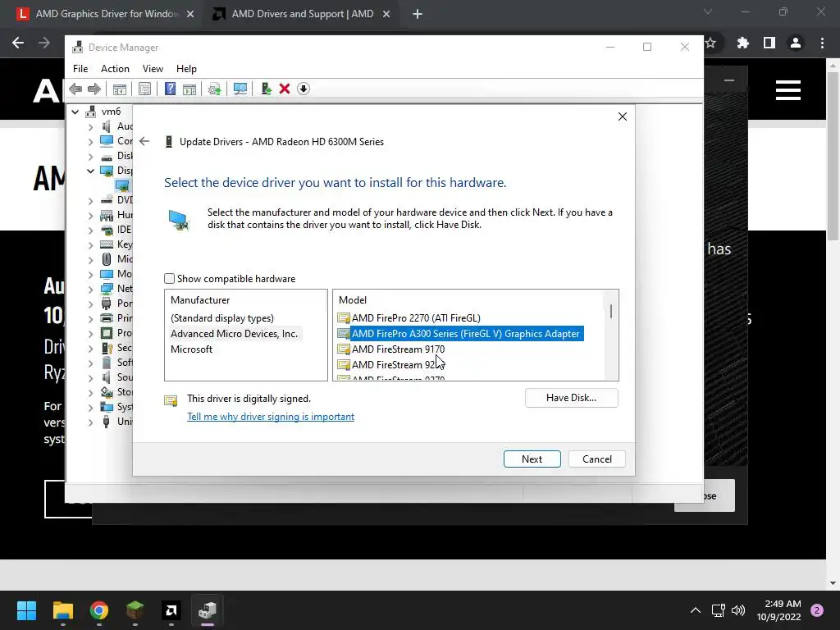Click the blue Help question mark icon
840x630 pixels.
pos(170,89)
